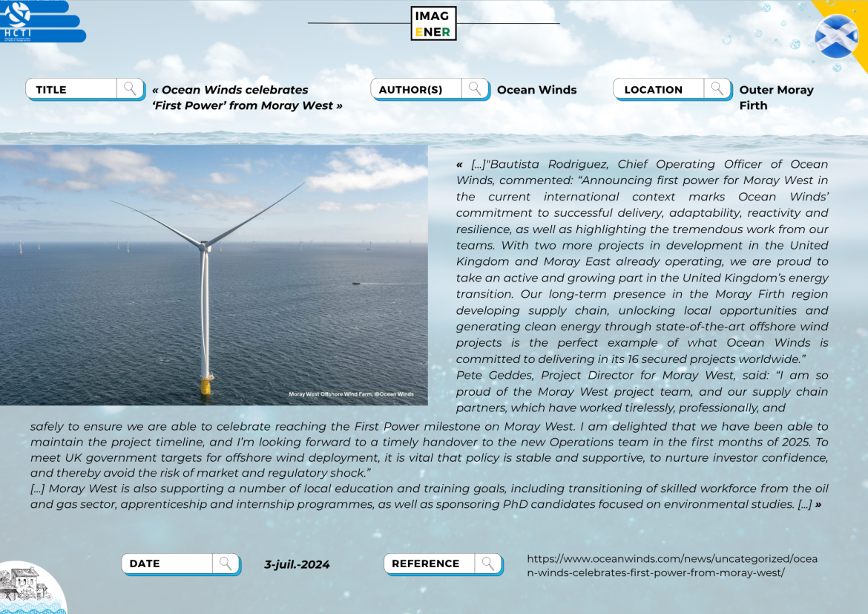Click the magnifier icon in the DATE field
This screenshot has width=868, height=614.
coord(226,564)
